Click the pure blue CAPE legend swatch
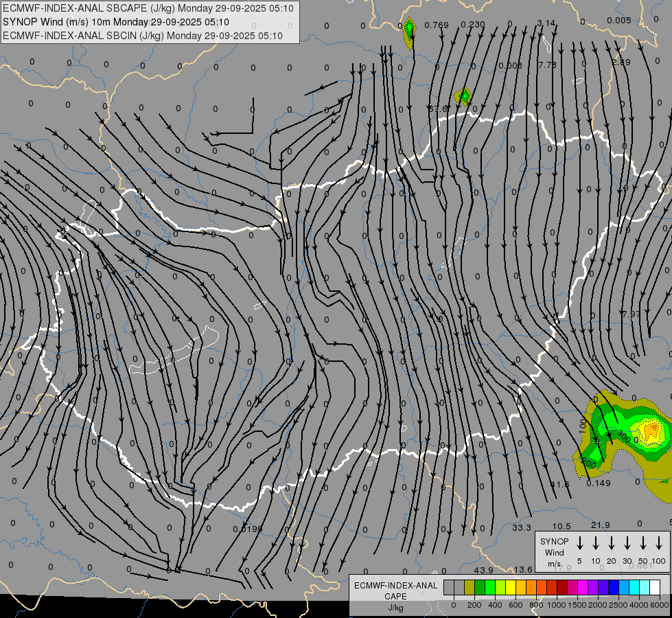The height and width of the screenshot is (618, 672). pyautogui.click(x=613, y=587)
